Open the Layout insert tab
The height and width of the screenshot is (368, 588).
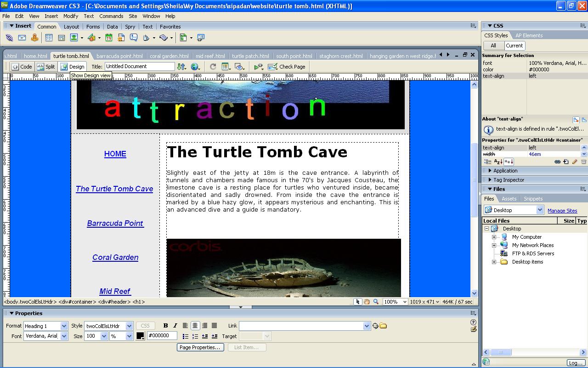(71, 27)
